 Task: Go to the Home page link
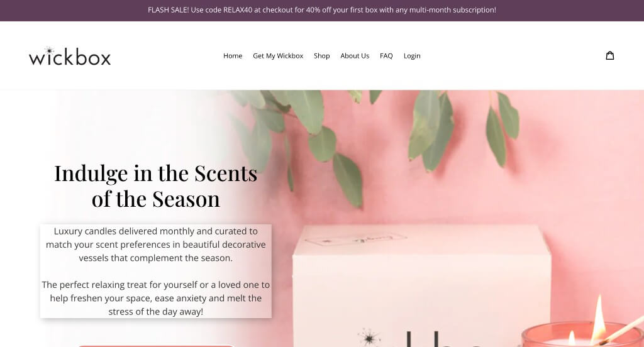point(233,56)
